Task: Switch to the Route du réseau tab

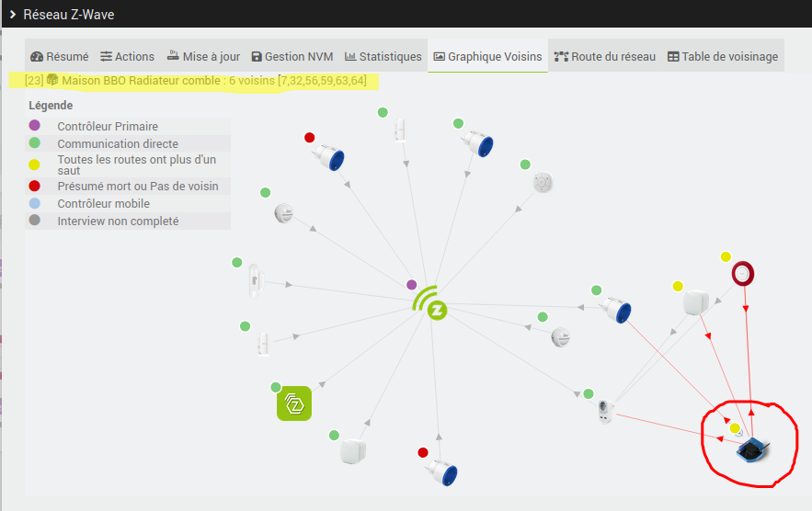Action: 605,56
